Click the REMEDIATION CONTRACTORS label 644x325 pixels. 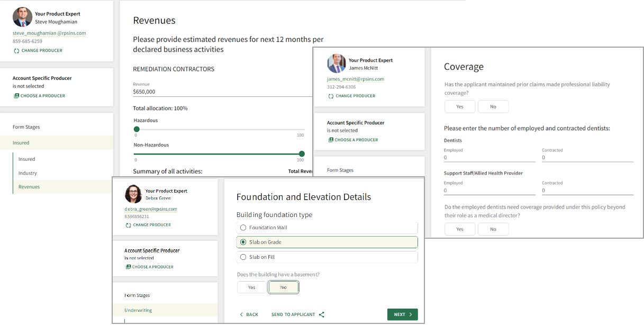click(174, 69)
